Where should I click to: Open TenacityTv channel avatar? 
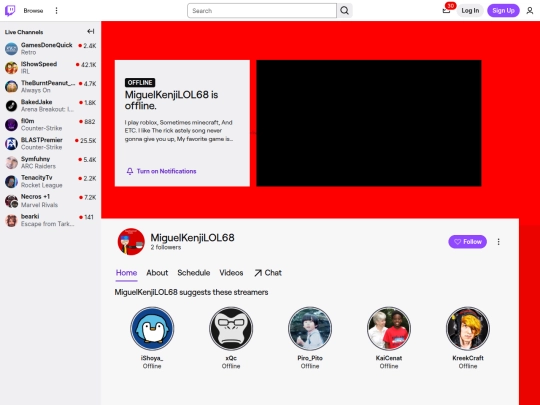(11, 181)
